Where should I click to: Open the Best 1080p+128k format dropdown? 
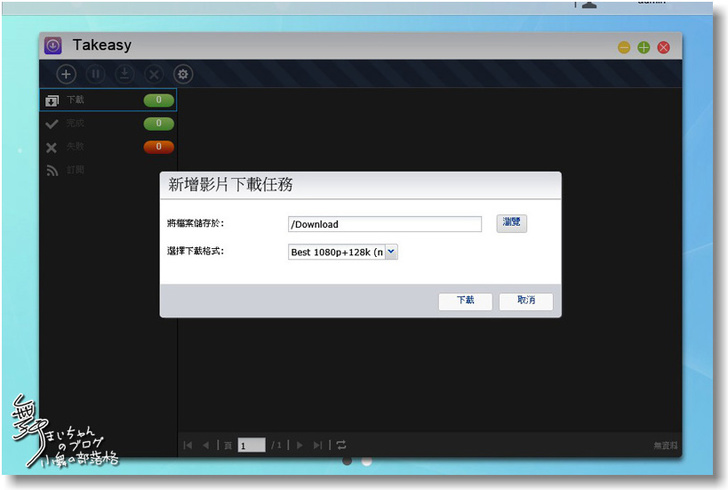343,252
